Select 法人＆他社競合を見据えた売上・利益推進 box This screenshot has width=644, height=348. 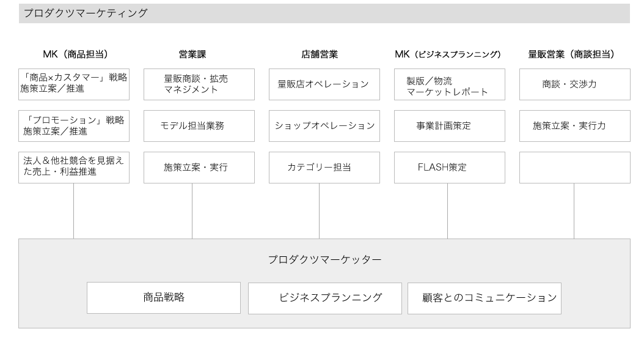tap(74, 167)
